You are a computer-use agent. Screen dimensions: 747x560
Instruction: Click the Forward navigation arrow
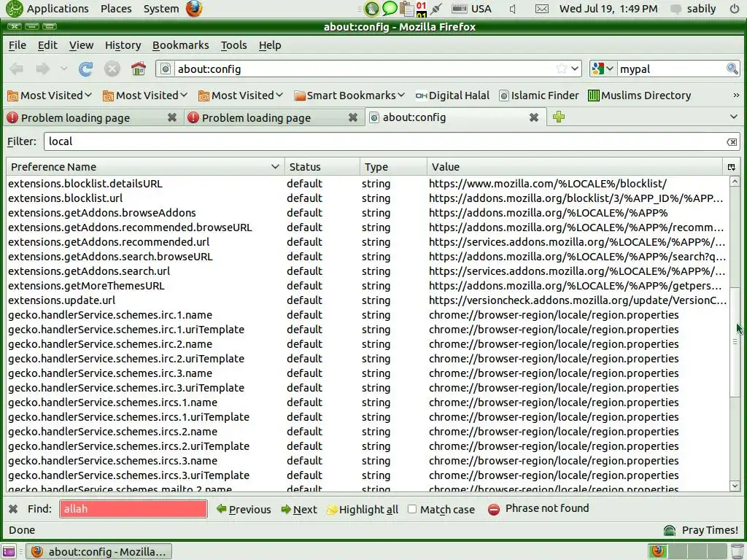(43, 69)
